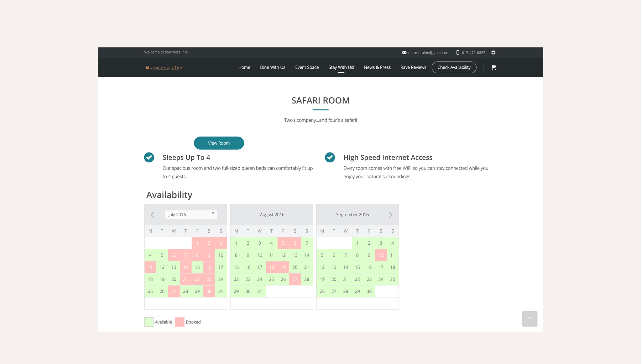Click the scroll-to-top arrow button
Image resolution: width=641 pixels, height=364 pixels.
click(530, 319)
